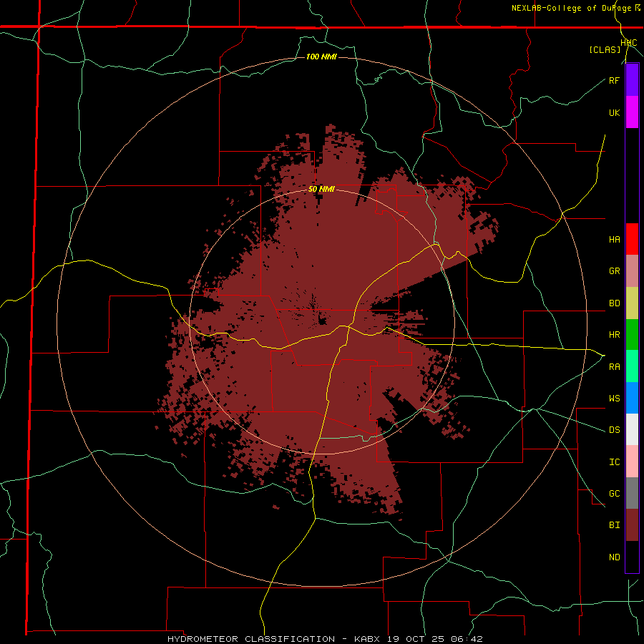Click the [CLAS] legend header

605,49
